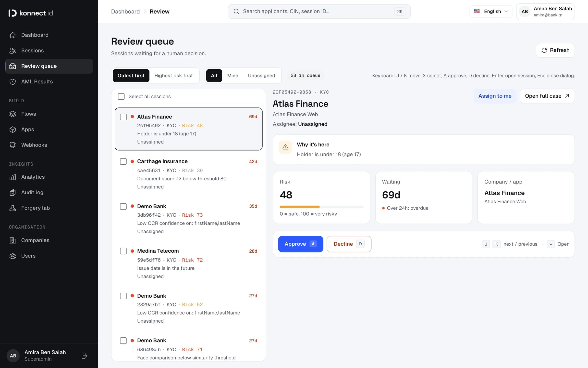
Task: Click the logout icon beside Superadmin
Action: click(x=84, y=356)
